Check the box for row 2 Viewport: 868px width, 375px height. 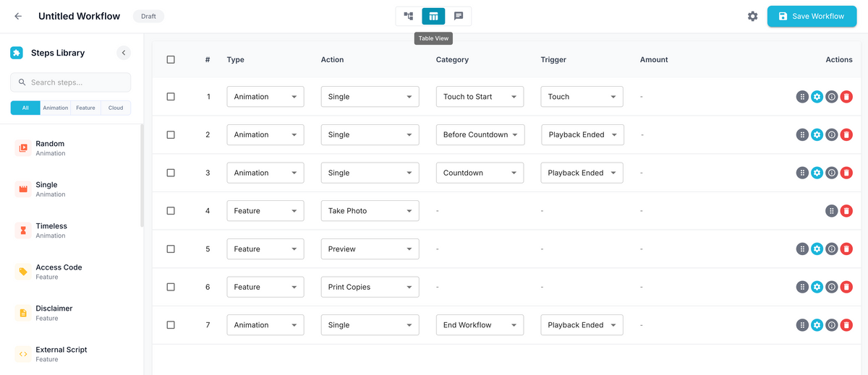click(x=171, y=134)
